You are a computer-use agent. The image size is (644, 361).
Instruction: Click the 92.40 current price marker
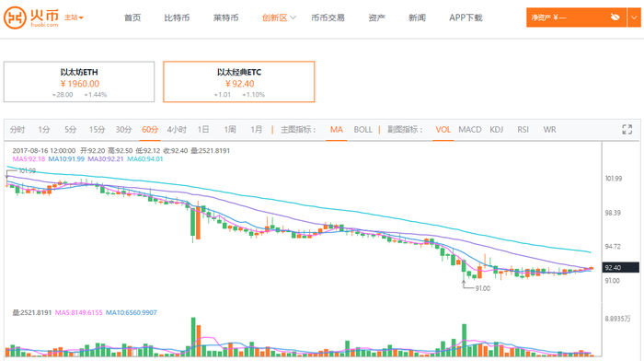pos(621,268)
